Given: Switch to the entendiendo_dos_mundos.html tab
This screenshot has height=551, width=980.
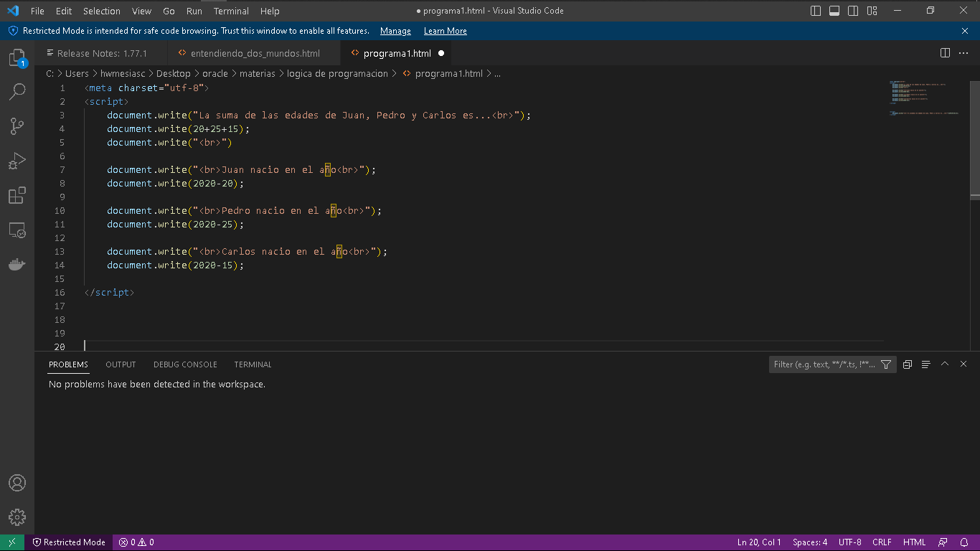Looking at the screenshot, I should pos(255,53).
